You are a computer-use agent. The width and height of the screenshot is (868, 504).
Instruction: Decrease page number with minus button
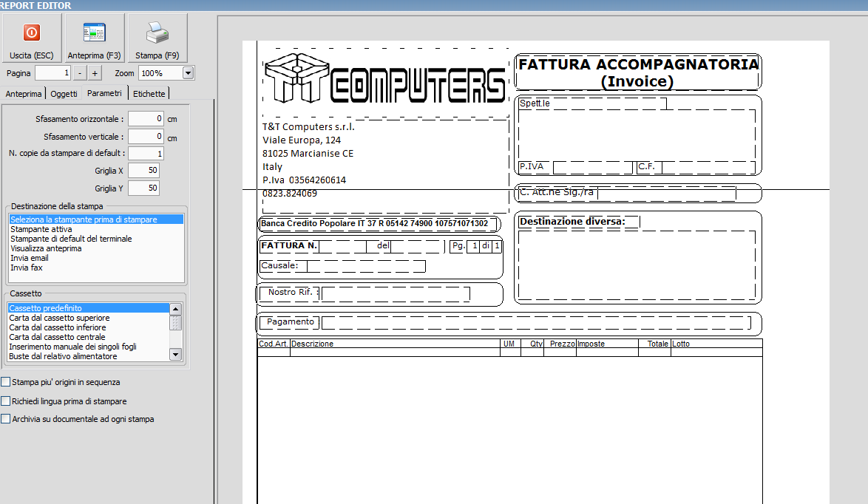point(81,73)
